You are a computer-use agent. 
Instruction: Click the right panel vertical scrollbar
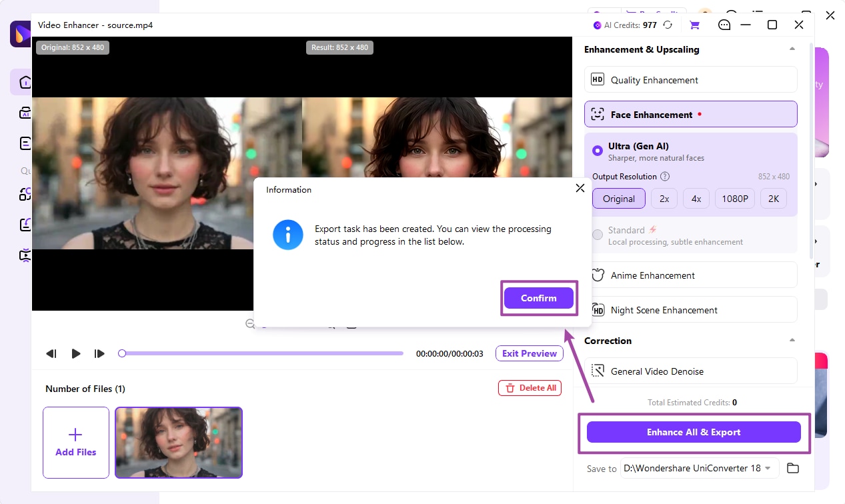point(811,150)
